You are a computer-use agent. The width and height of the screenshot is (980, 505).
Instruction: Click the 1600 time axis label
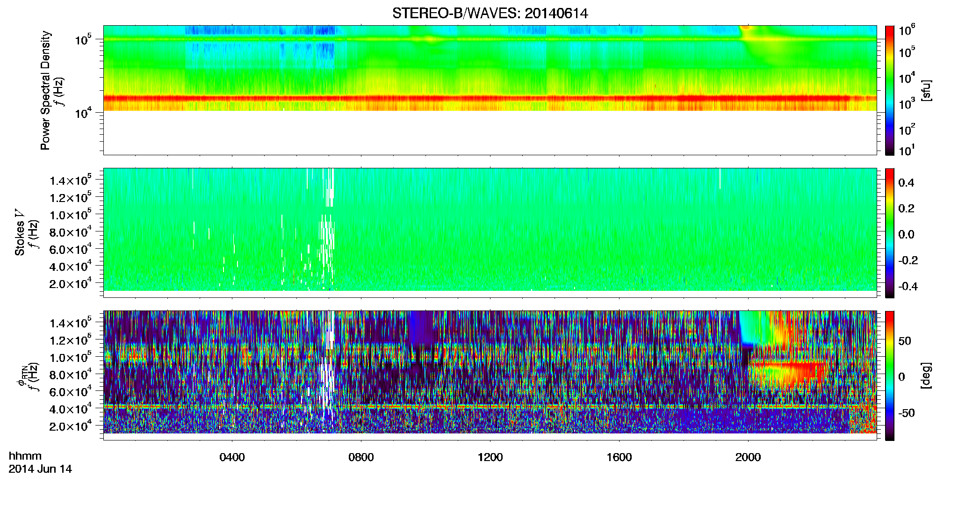(x=619, y=457)
